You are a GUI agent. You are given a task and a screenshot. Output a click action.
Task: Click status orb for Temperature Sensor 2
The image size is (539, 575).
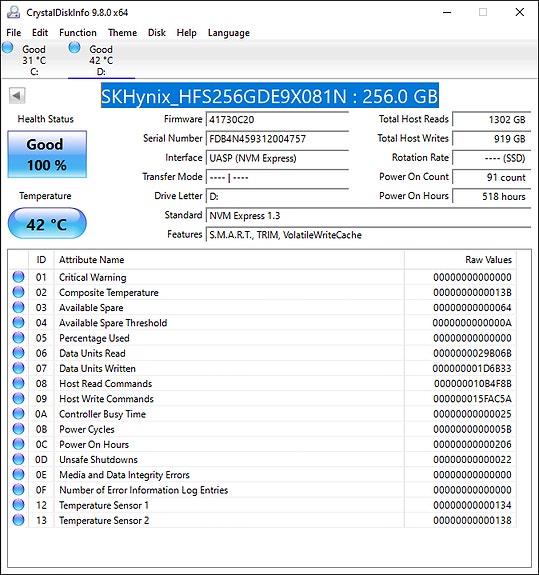coord(18,520)
